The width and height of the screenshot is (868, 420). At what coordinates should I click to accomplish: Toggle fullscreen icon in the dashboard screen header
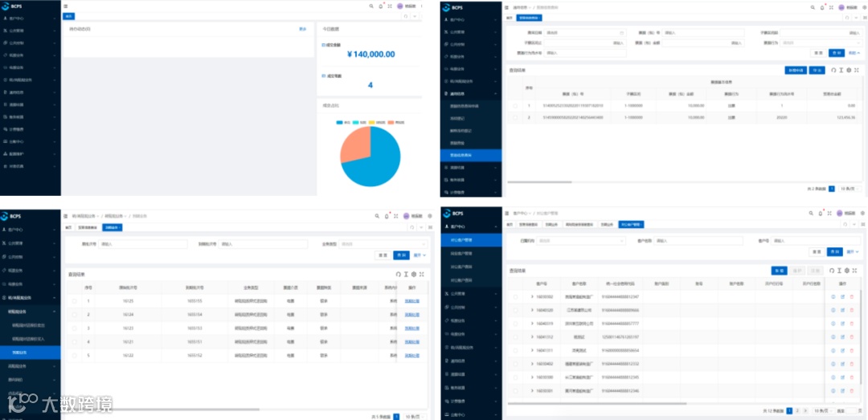click(x=390, y=6)
